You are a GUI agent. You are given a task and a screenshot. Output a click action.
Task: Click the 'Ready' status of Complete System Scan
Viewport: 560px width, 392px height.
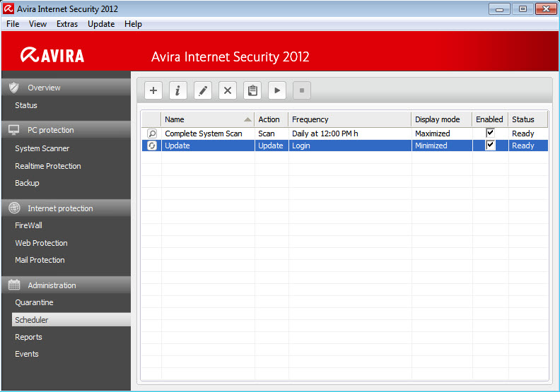523,133
